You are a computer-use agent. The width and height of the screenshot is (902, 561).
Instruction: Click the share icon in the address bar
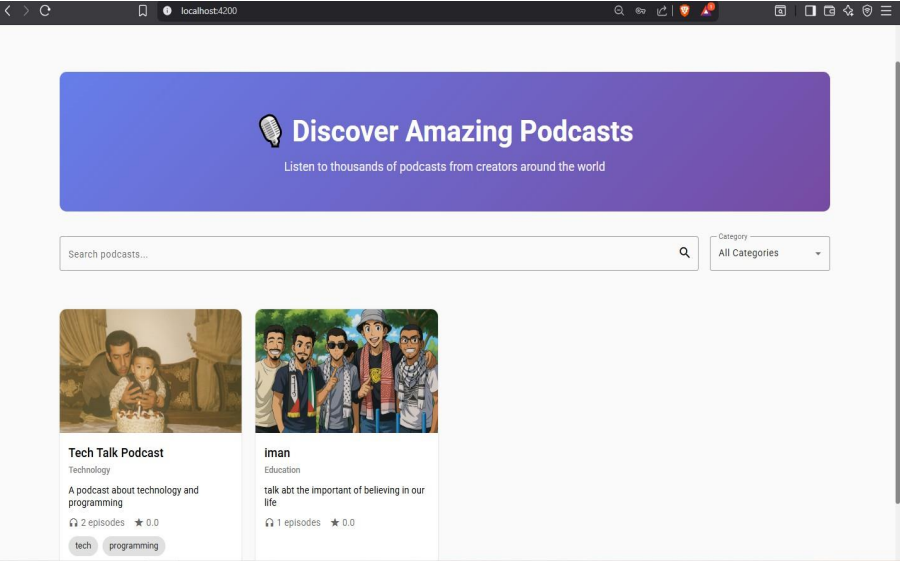pyautogui.click(x=662, y=10)
